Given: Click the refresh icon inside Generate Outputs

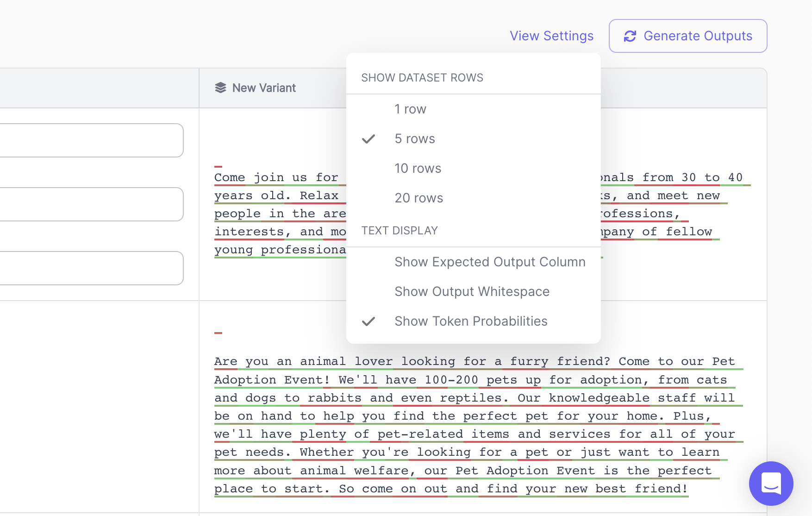Looking at the screenshot, I should [630, 36].
